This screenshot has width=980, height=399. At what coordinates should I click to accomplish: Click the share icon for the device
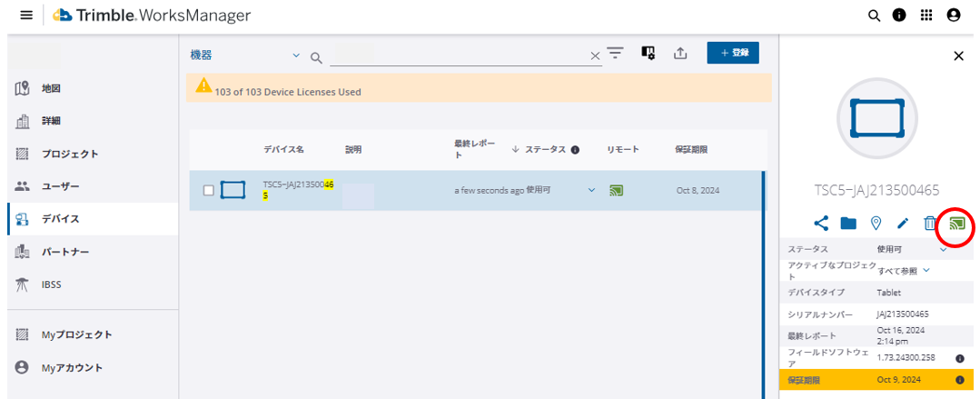click(x=821, y=223)
